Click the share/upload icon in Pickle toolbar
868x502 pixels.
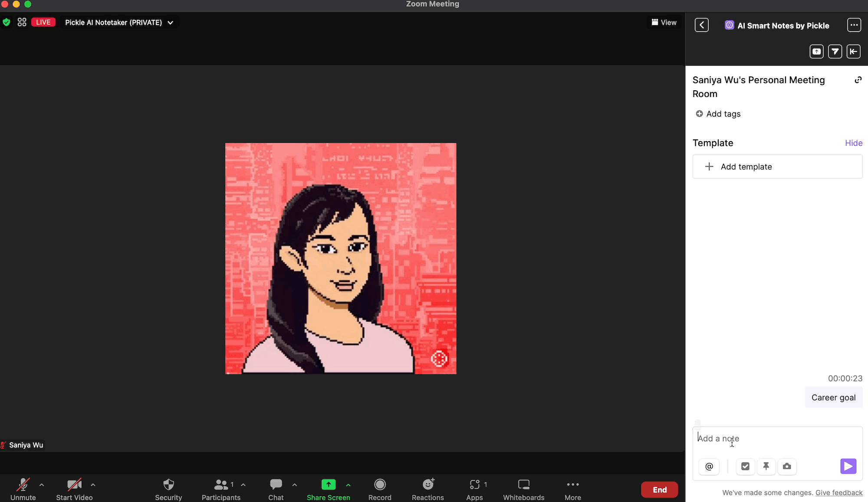click(x=816, y=51)
